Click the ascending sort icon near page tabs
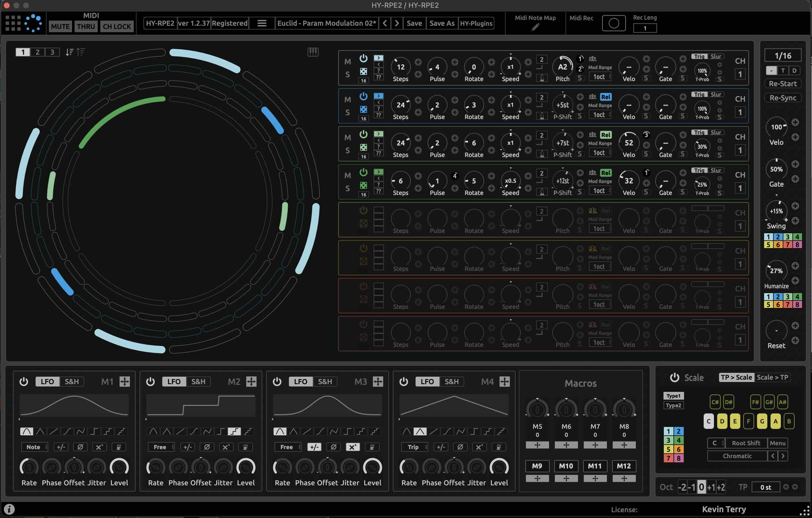The height and width of the screenshot is (518, 812). click(x=80, y=52)
